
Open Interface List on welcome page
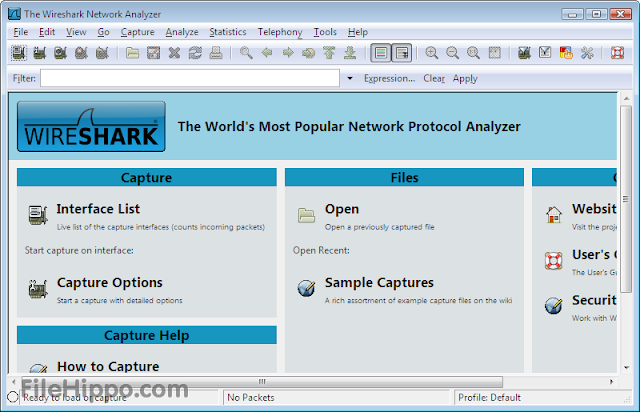98,209
